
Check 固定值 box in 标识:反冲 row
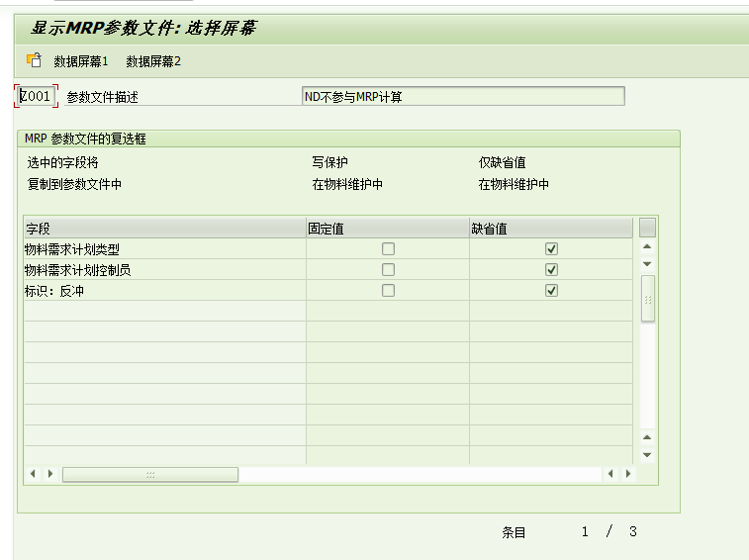pos(388,291)
